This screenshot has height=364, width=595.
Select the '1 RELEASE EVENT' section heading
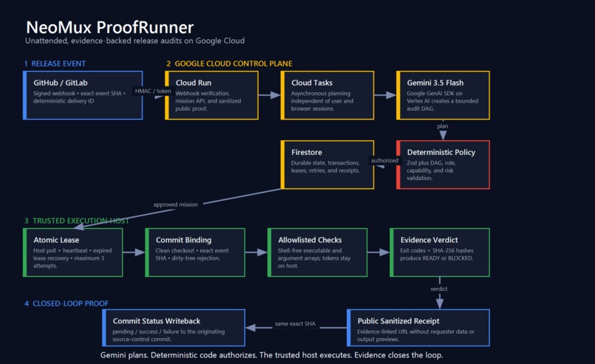click(55, 63)
